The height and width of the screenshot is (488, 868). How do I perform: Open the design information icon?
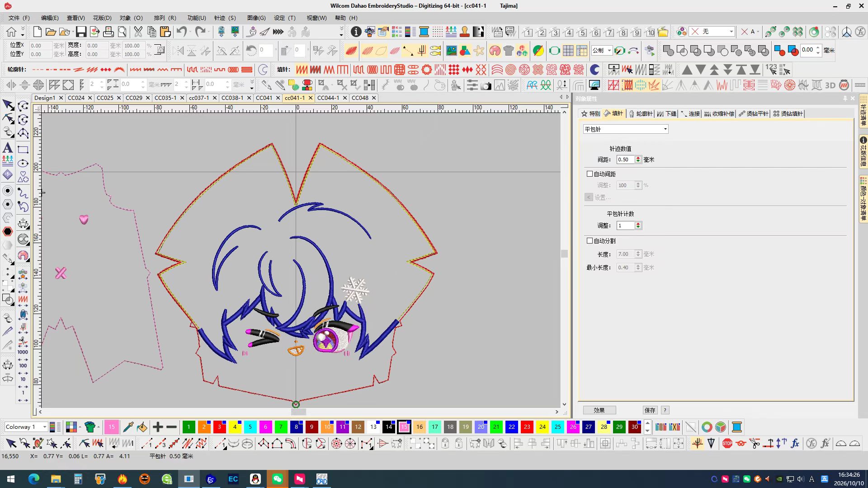click(x=356, y=32)
